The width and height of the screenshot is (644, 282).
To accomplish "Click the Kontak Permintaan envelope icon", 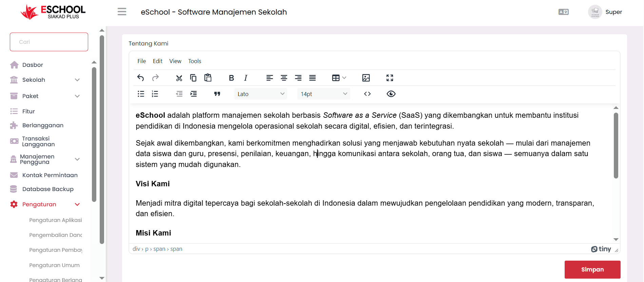I will click(x=14, y=175).
